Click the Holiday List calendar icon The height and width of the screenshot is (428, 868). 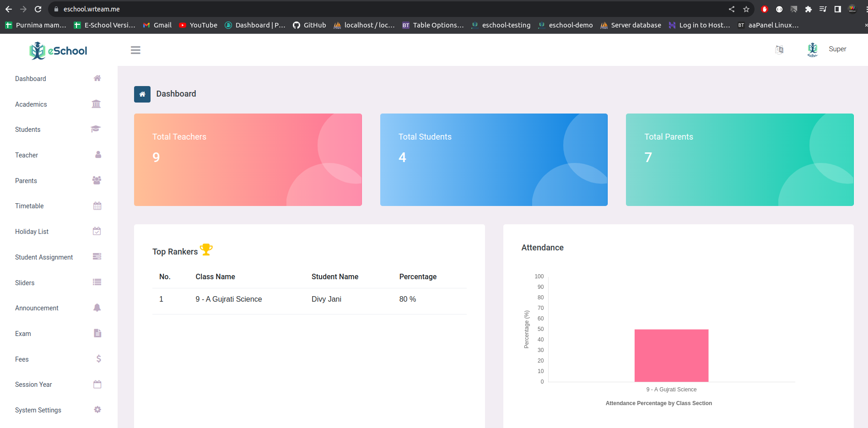(x=97, y=231)
